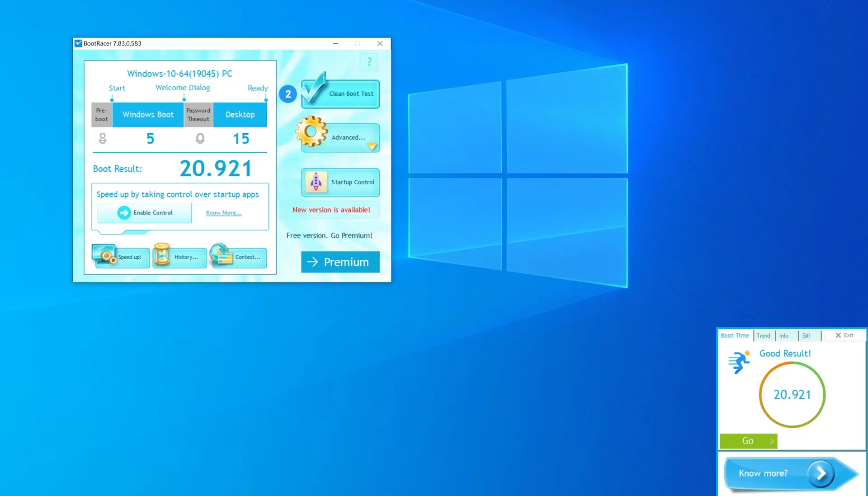Click the X icon beside Exit
The image size is (868, 496).
point(838,335)
